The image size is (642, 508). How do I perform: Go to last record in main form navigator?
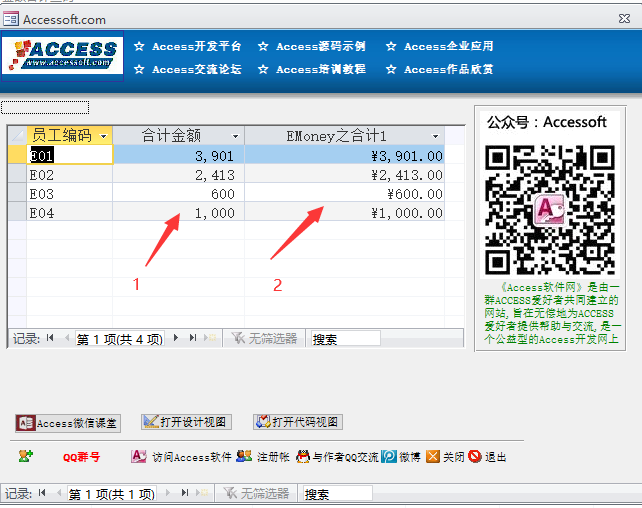pos(185,493)
